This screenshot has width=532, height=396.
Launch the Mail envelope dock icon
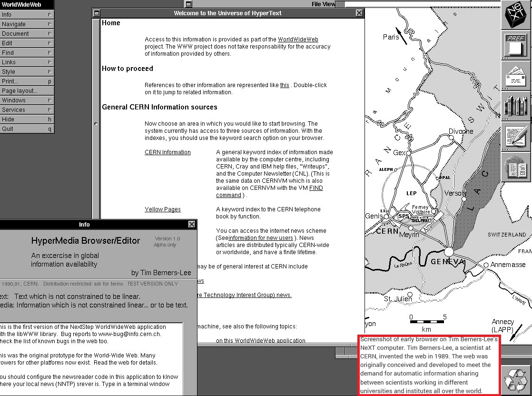(x=516, y=76)
